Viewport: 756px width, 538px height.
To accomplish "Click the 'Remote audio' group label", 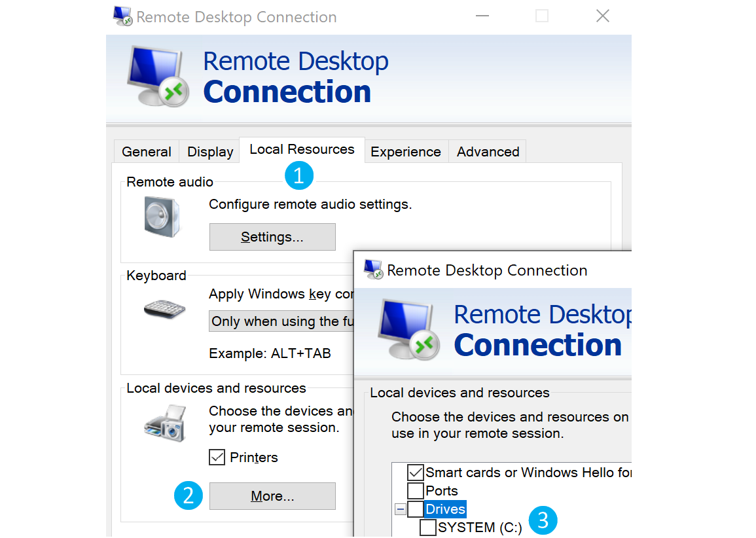I will (x=170, y=182).
